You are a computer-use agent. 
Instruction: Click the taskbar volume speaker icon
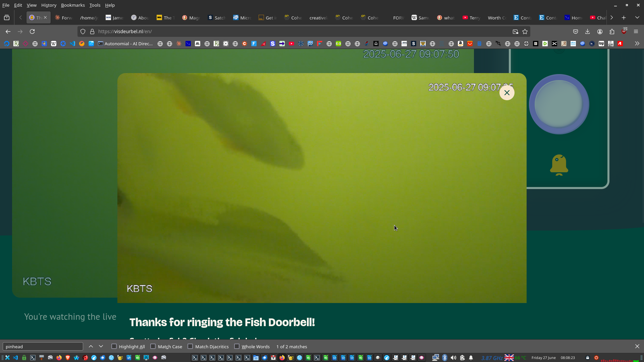tap(453, 358)
